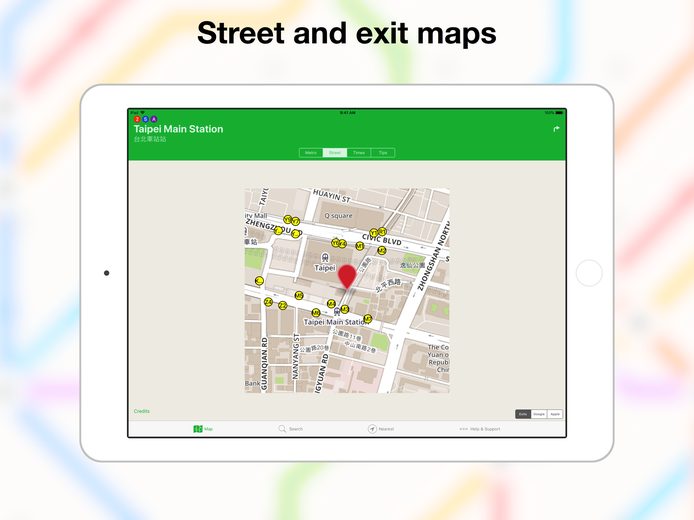Open the Credits link

point(142,411)
